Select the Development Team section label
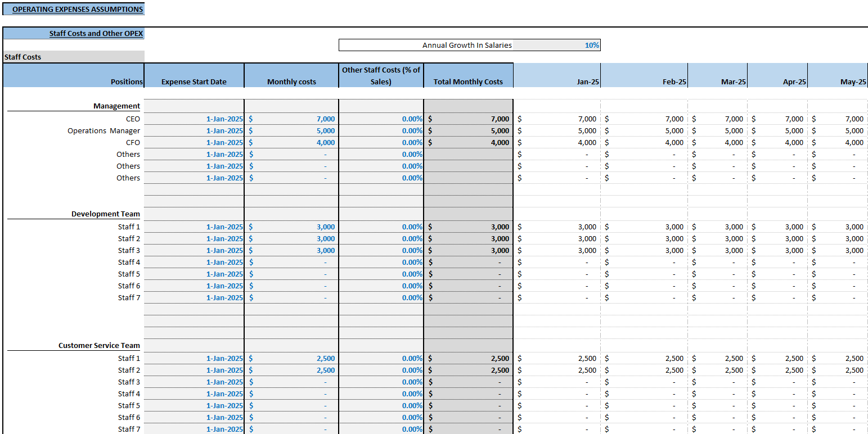Image resolution: width=868 pixels, height=434 pixels. coord(106,214)
